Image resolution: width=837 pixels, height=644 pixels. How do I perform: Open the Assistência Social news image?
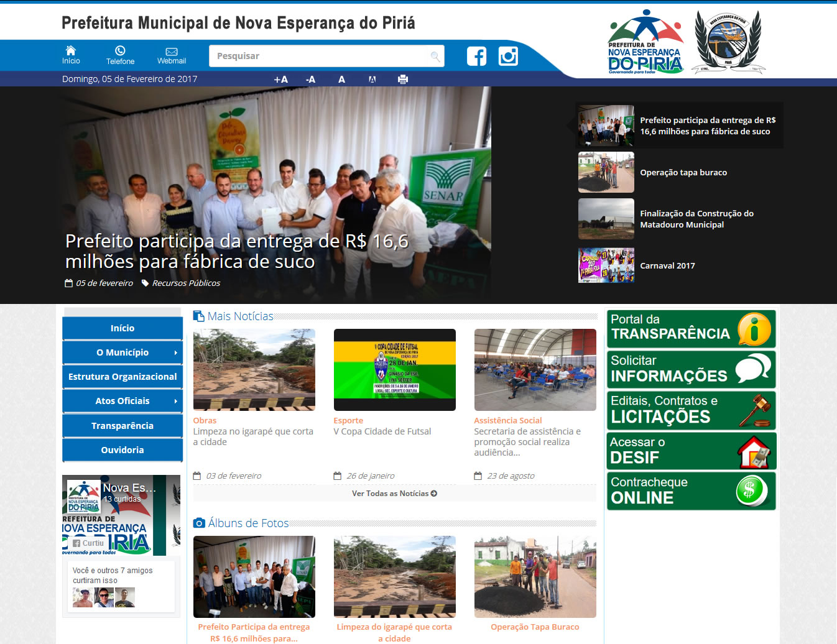tap(535, 370)
